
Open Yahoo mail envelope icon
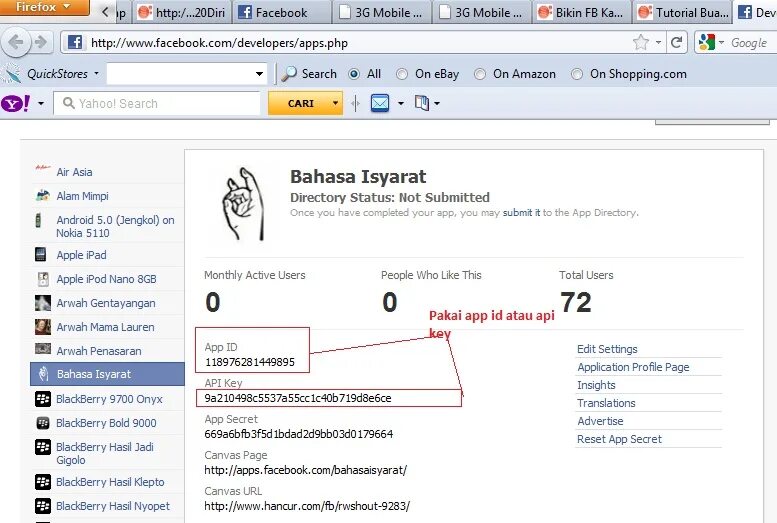pos(380,104)
